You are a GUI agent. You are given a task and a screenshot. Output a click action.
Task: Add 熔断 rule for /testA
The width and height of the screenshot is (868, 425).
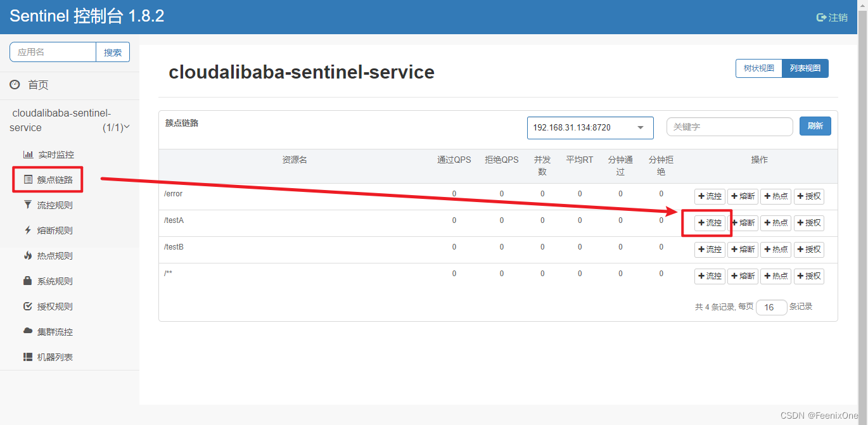point(743,223)
